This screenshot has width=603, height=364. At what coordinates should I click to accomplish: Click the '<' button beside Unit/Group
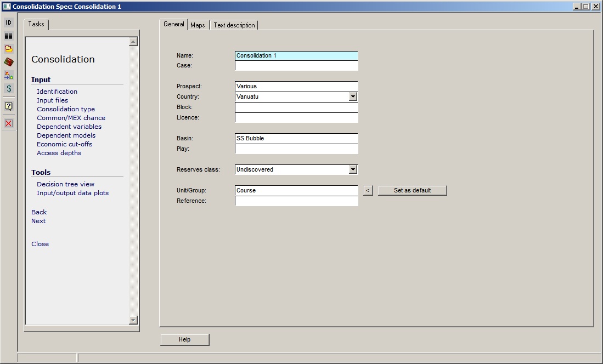tap(368, 190)
